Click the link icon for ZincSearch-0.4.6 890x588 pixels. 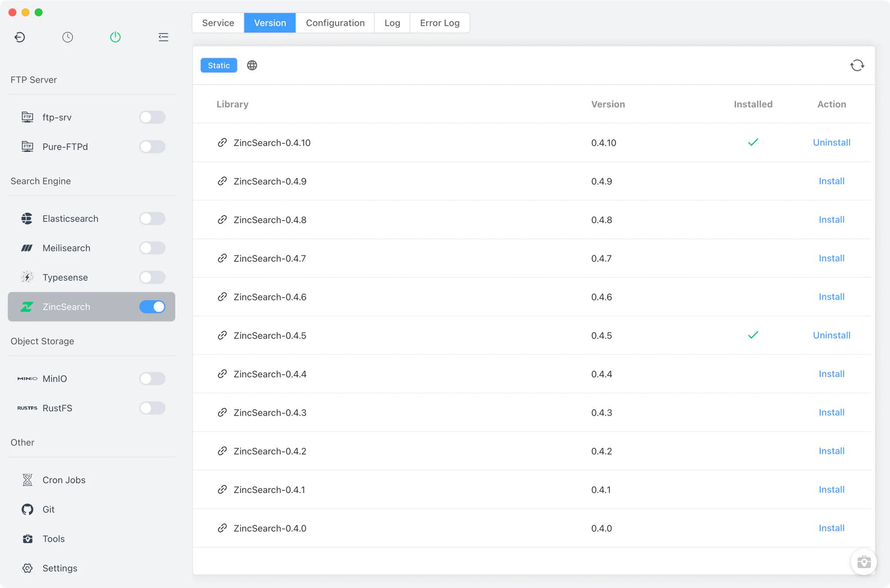(x=222, y=297)
